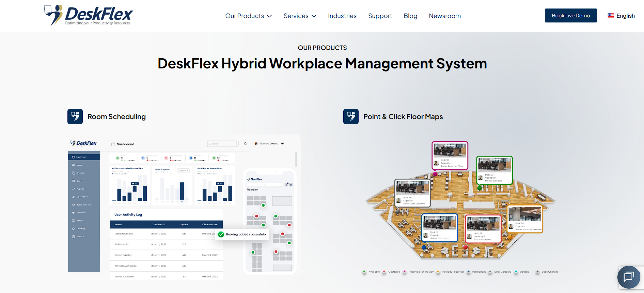Open the English language selector

621,16
